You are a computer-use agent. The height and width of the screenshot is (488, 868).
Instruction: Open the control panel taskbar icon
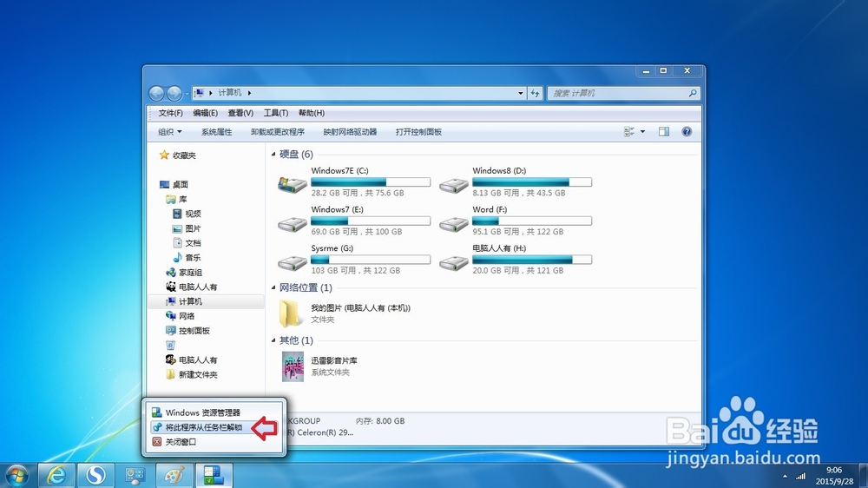click(135, 475)
